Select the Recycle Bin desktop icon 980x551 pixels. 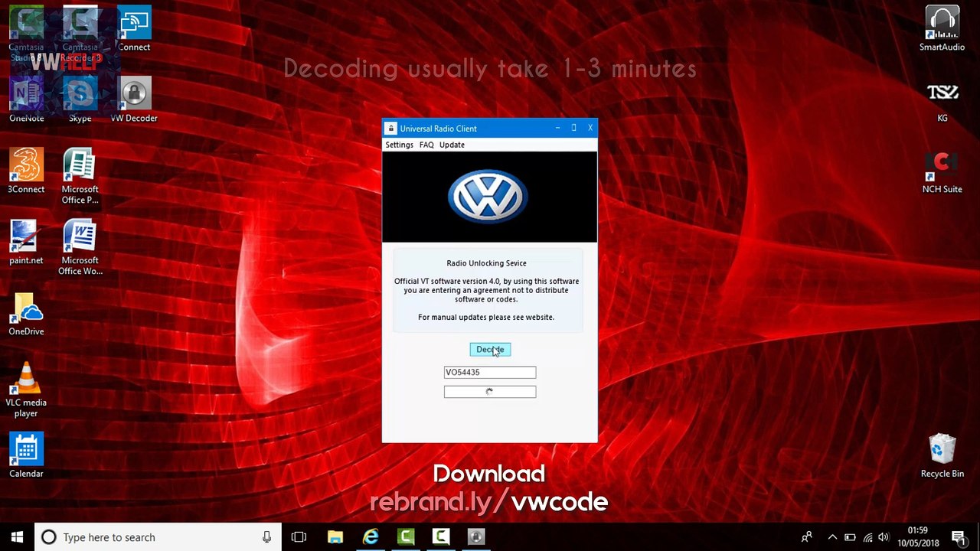tap(942, 455)
